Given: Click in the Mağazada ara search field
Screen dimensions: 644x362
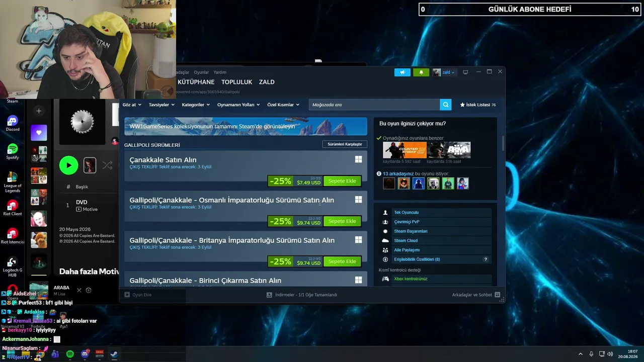Looking at the screenshot, I should (x=374, y=105).
